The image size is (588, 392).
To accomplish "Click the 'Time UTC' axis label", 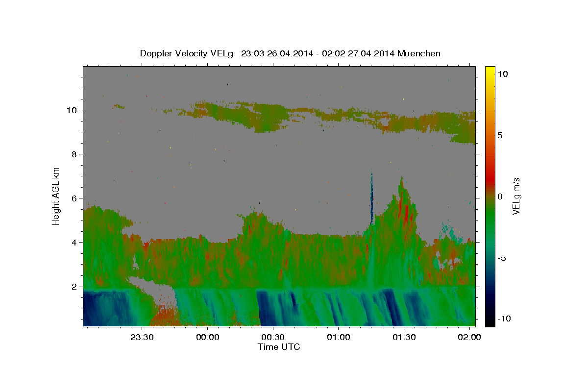I will 279,347.
